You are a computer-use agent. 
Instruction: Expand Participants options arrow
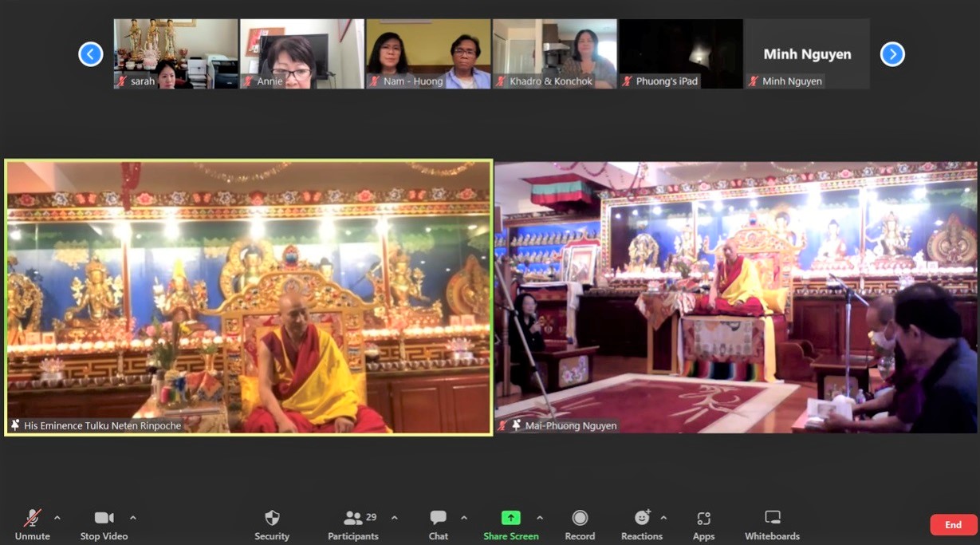[395, 518]
